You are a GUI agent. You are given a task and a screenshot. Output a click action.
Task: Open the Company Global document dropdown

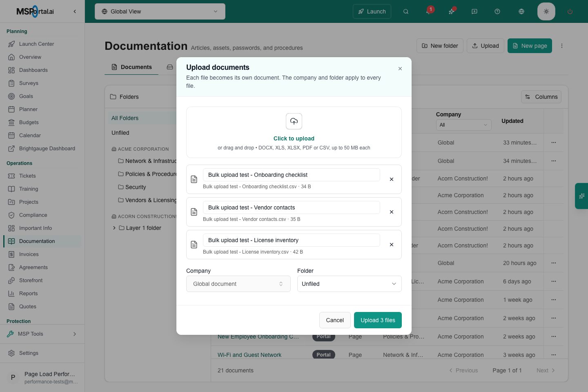tap(238, 284)
